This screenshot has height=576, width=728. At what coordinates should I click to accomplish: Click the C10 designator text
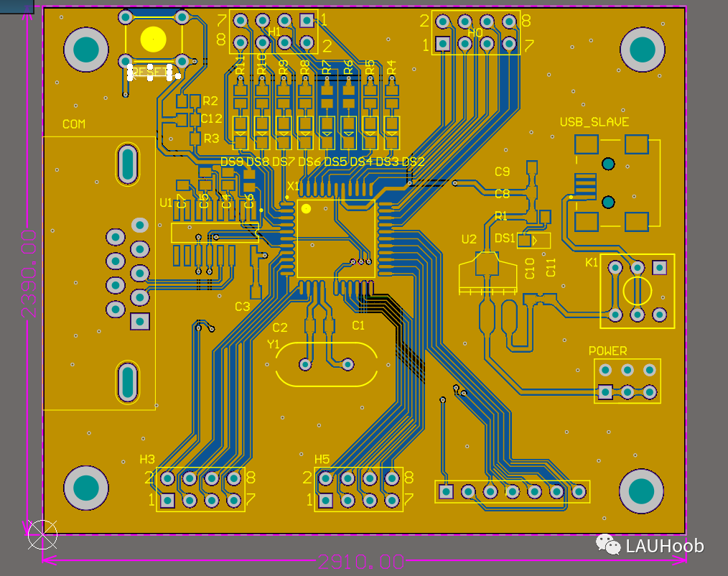coord(530,269)
